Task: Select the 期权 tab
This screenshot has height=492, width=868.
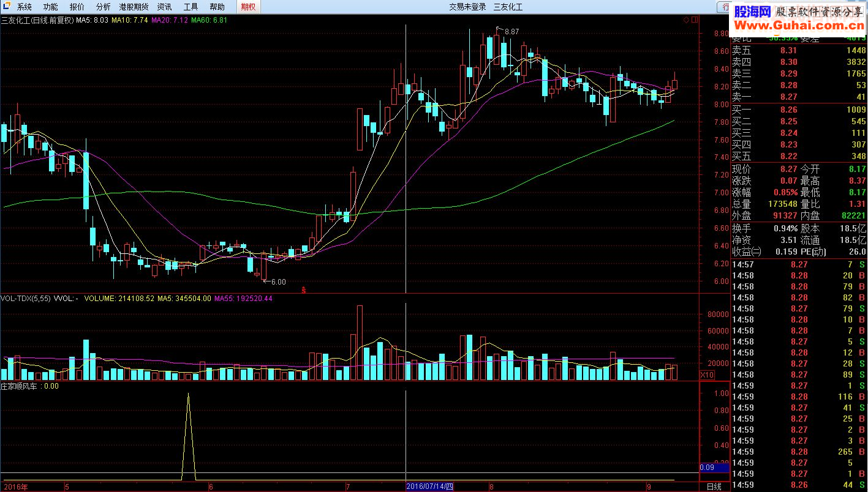Action: pos(249,7)
